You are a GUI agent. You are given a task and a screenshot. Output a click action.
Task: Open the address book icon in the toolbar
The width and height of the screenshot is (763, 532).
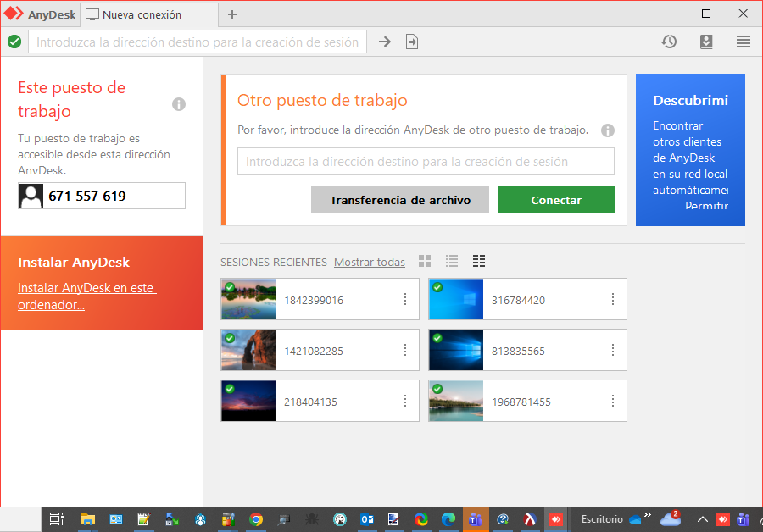[x=706, y=42]
